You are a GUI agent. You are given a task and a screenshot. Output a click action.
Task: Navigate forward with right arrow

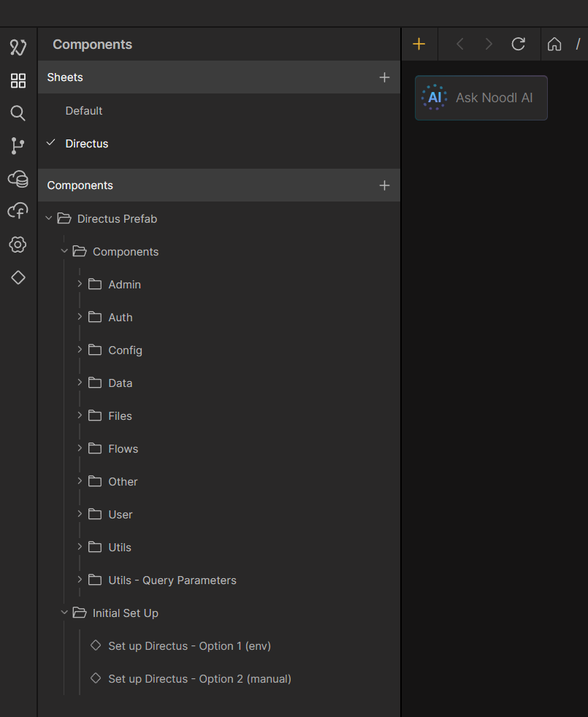pos(489,44)
